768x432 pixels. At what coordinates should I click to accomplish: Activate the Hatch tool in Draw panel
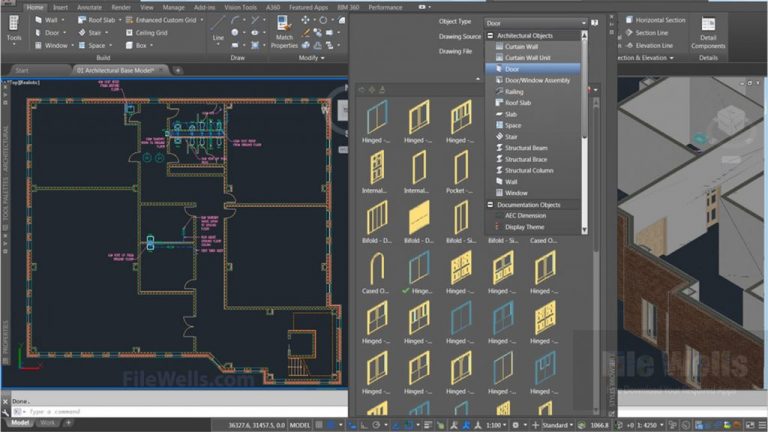click(x=255, y=45)
